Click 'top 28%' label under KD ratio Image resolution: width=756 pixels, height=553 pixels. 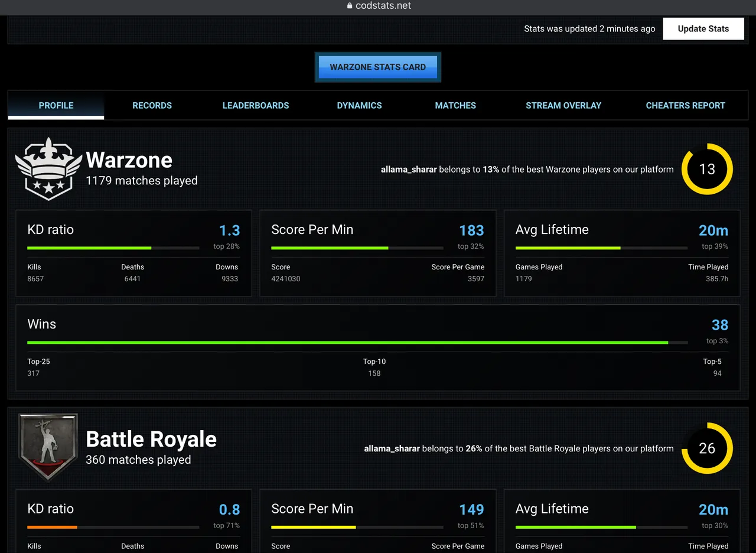click(x=227, y=246)
